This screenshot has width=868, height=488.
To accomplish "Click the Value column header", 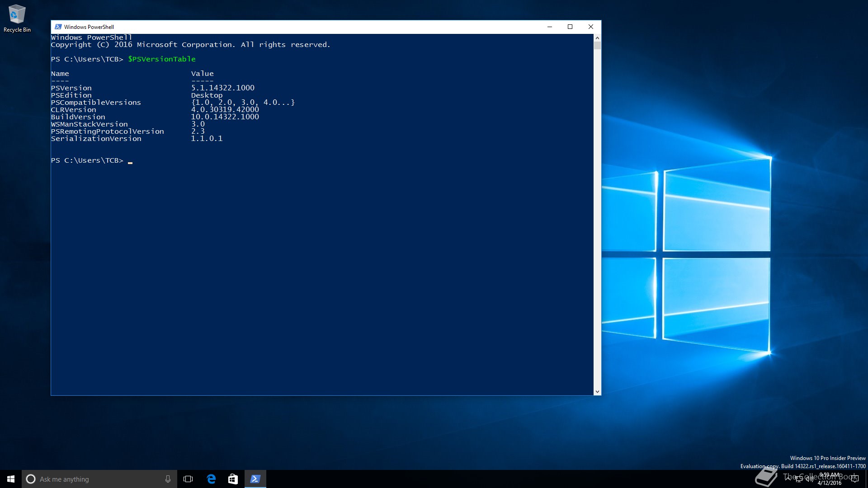I will point(202,74).
